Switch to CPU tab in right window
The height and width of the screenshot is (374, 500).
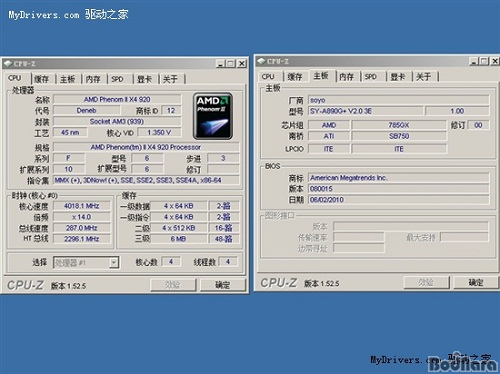[x=268, y=77]
